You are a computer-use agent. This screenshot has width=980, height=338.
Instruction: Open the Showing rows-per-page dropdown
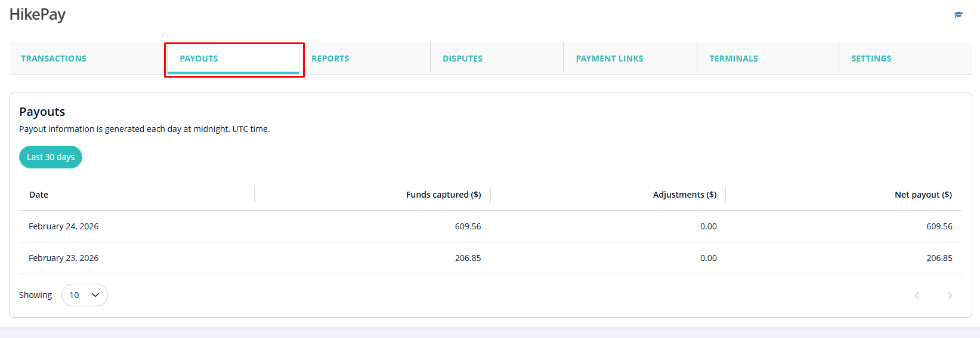click(85, 295)
